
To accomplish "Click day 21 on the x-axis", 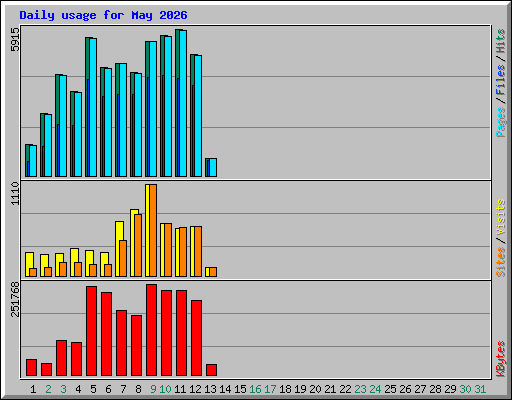I will pos(330,389).
